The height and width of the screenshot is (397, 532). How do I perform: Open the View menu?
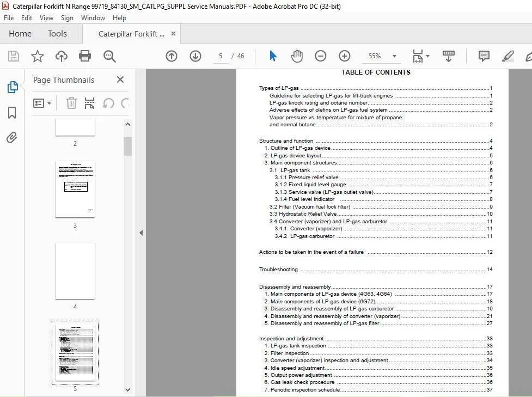46,18
